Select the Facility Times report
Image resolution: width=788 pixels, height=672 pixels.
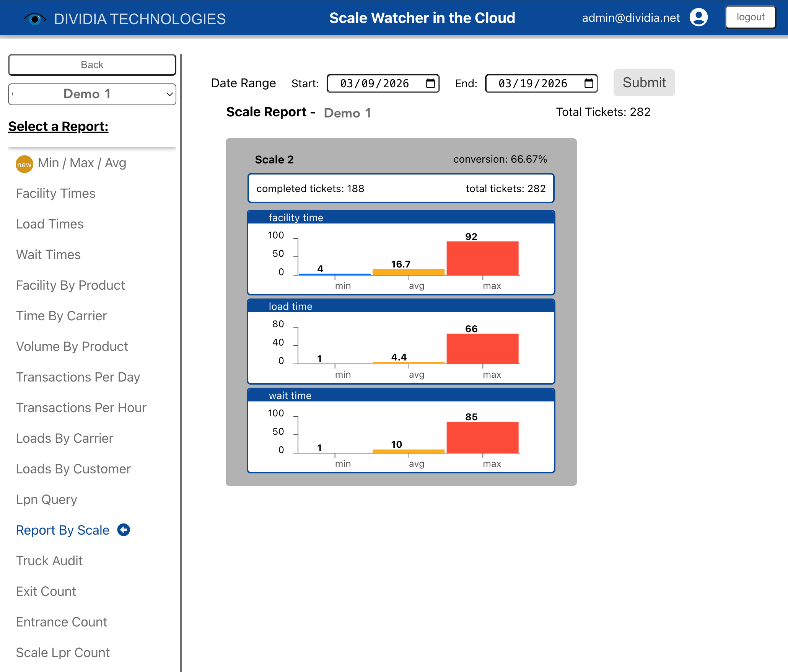(55, 194)
